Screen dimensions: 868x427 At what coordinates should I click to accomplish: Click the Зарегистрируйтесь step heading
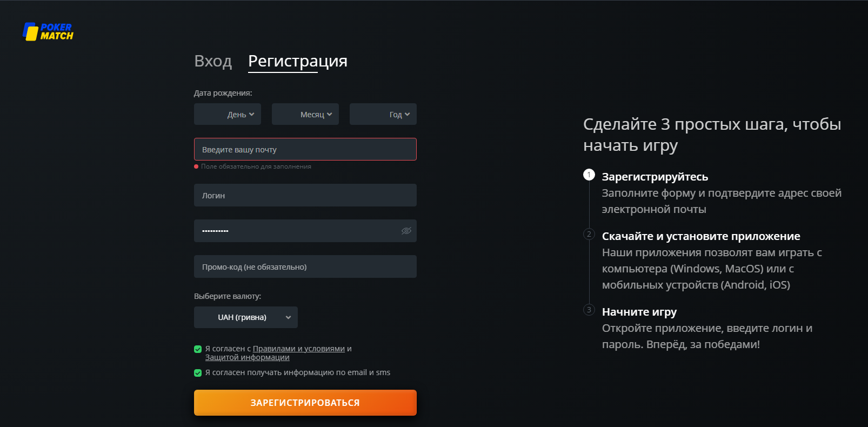(x=655, y=177)
